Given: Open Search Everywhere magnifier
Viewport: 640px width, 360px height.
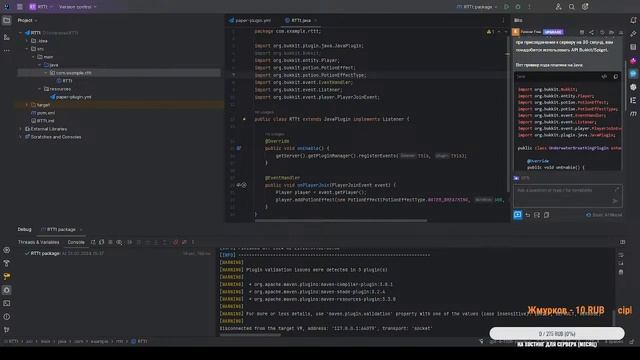Looking at the screenshot, I should click(x=572, y=7).
